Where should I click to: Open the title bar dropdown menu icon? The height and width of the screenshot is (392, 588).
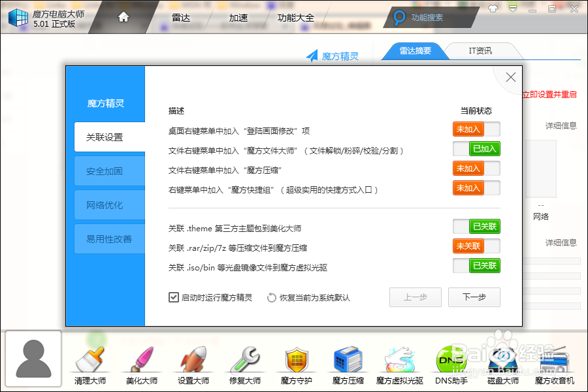pos(513,8)
